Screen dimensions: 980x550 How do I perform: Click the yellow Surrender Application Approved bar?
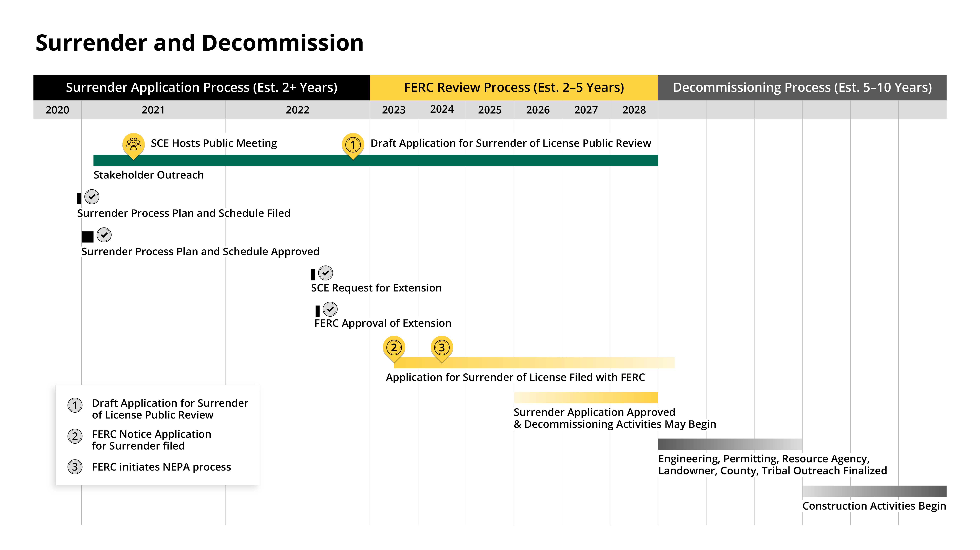coord(586,397)
